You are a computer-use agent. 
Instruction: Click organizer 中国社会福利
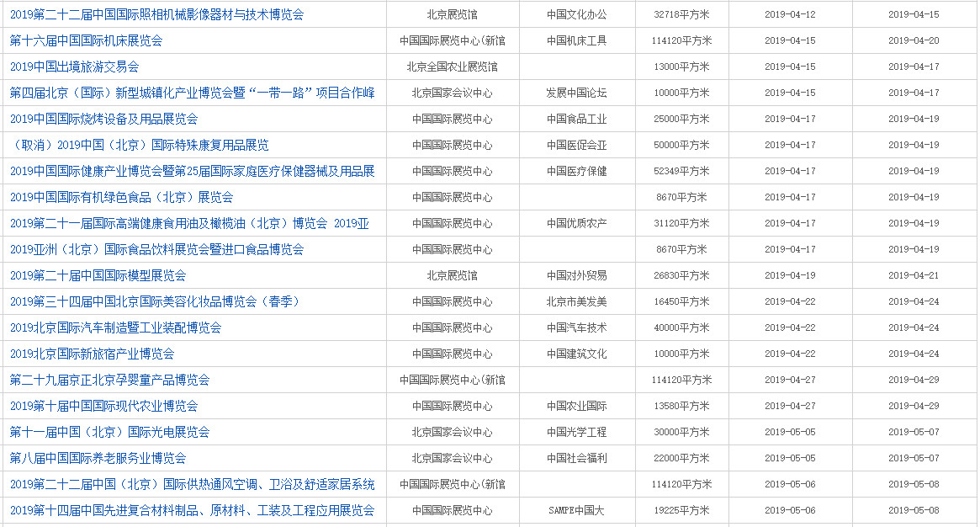pos(576,458)
